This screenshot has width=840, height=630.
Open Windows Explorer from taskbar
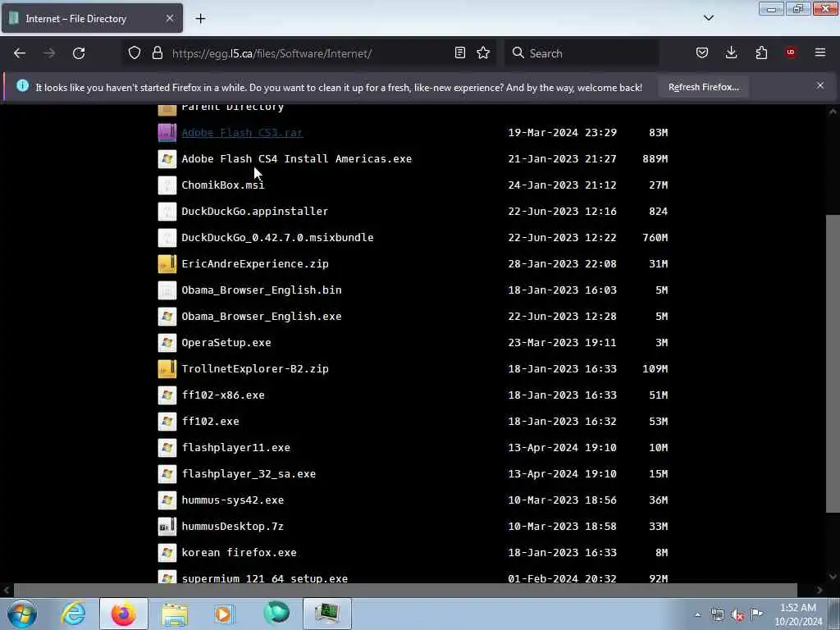point(175,614)
